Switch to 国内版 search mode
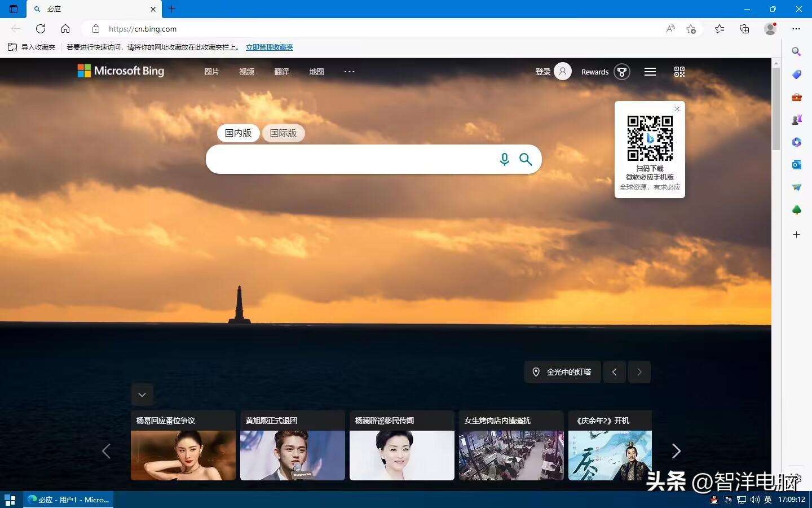This screenshot has height=508, width=812. 238,133
